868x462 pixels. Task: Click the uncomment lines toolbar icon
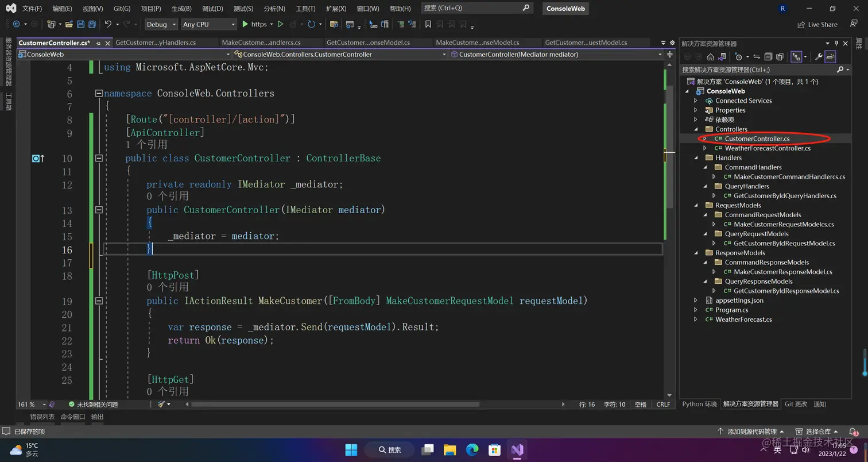point(412,24)
